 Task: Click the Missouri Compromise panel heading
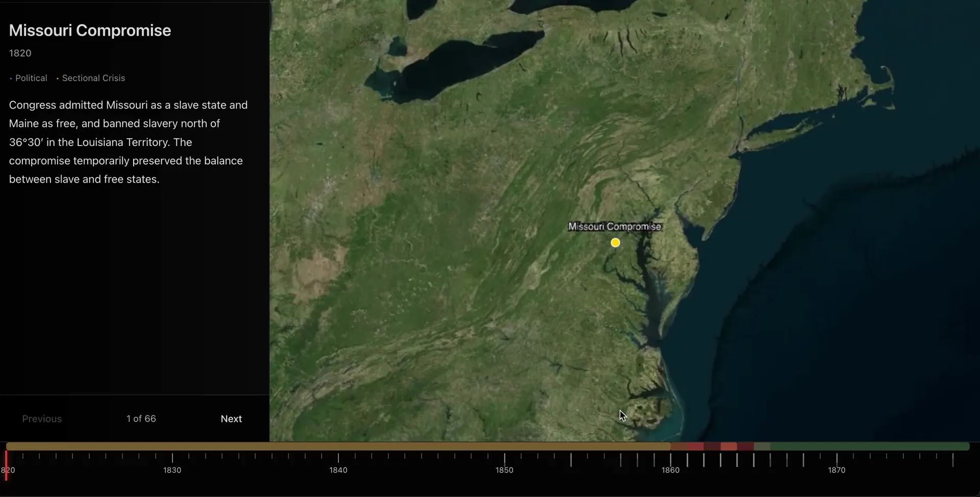[90, 31]
